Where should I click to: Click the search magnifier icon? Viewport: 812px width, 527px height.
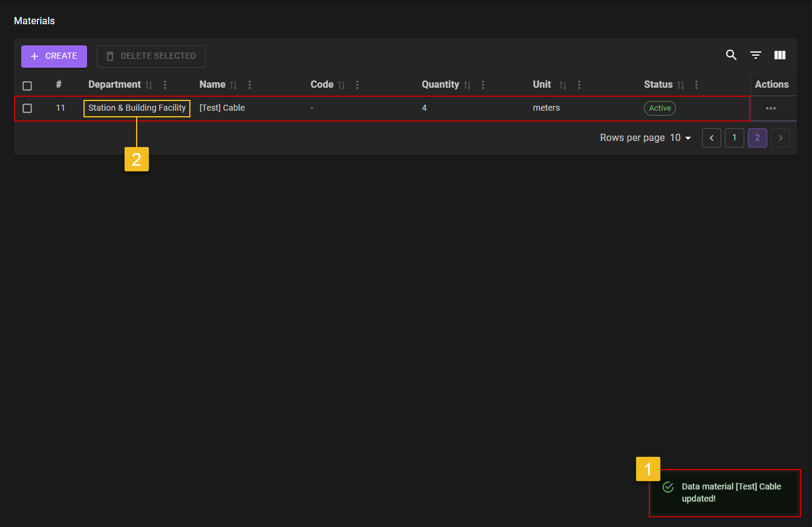pos(731,55)
